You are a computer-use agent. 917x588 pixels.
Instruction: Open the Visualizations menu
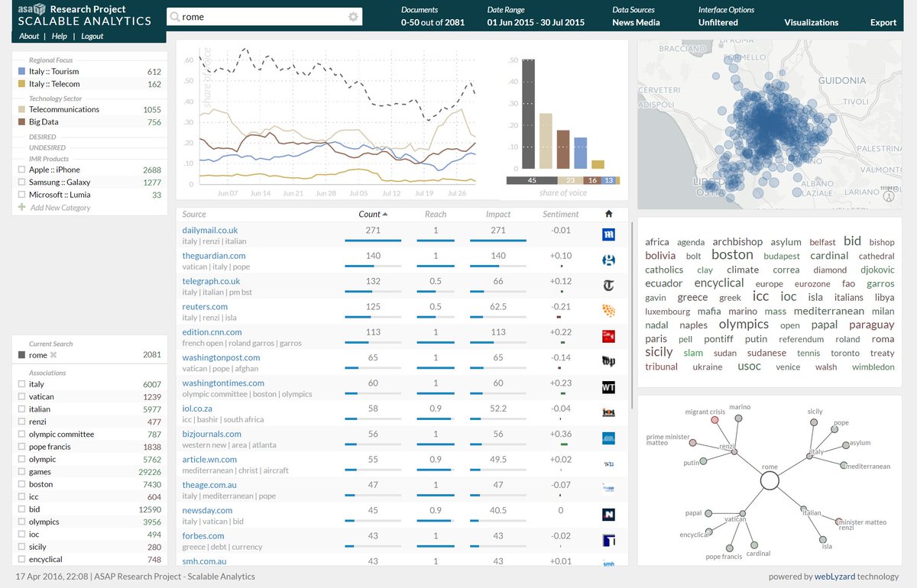coord(812,22)
